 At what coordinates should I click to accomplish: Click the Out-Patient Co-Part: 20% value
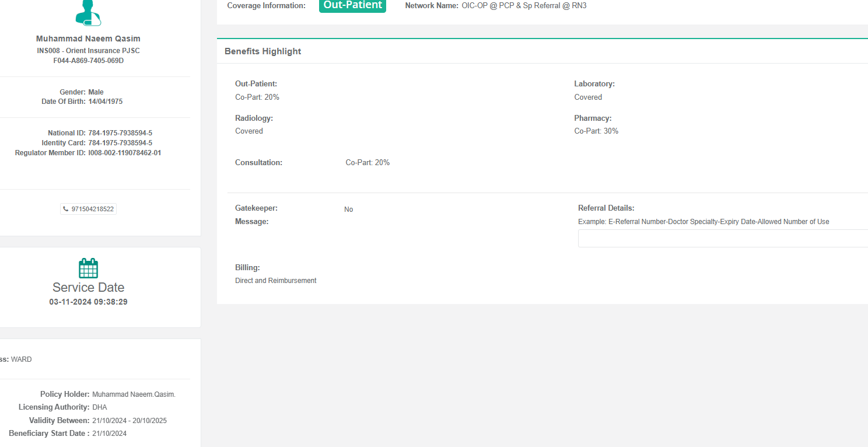click(257, 97)
